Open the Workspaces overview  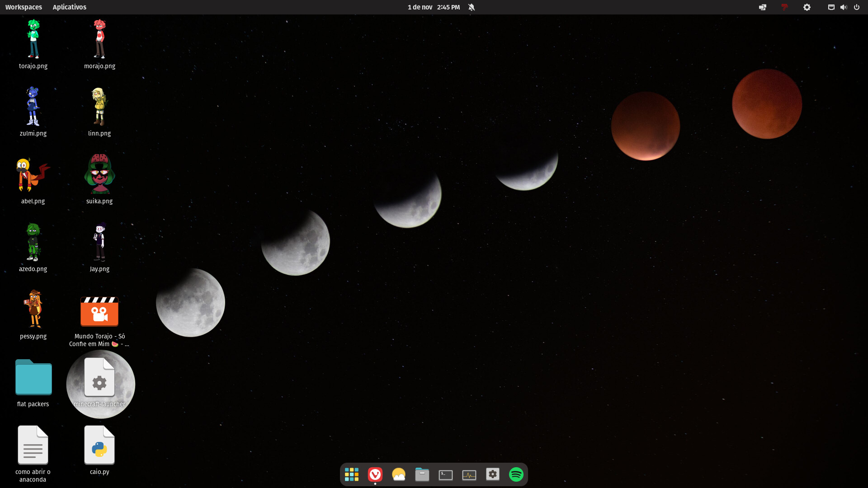pos(24,7)
